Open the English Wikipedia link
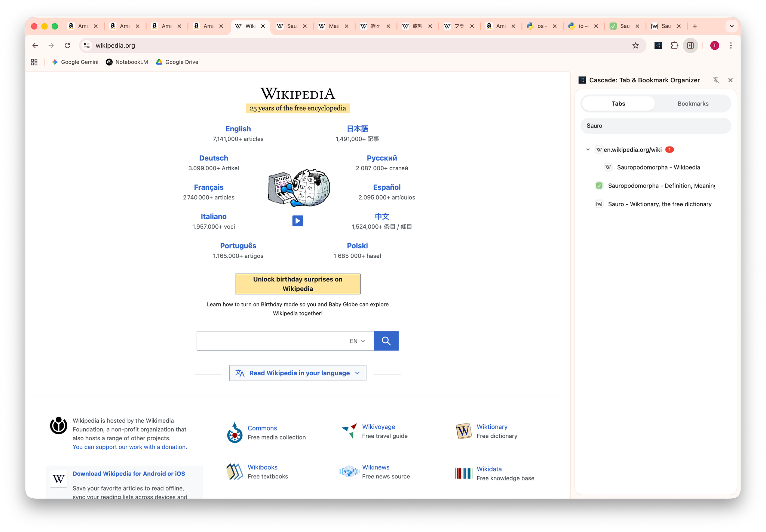This screenshot has width=766, height=532. tap(238, 129)
